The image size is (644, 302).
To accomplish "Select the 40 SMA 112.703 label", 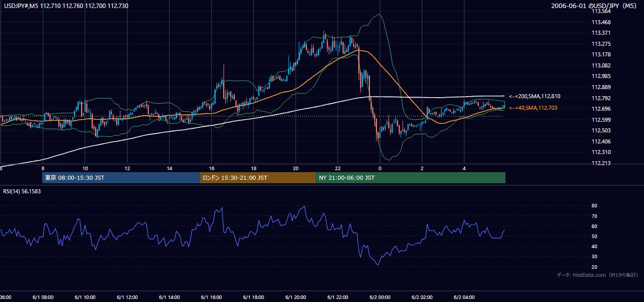I will 533,108.
